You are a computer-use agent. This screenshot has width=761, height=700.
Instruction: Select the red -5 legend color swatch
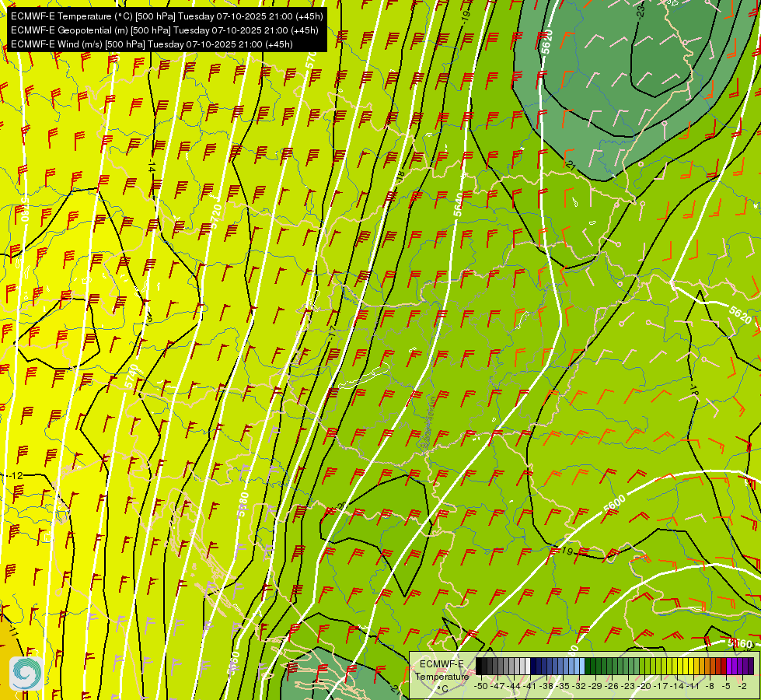click(724, 666)
